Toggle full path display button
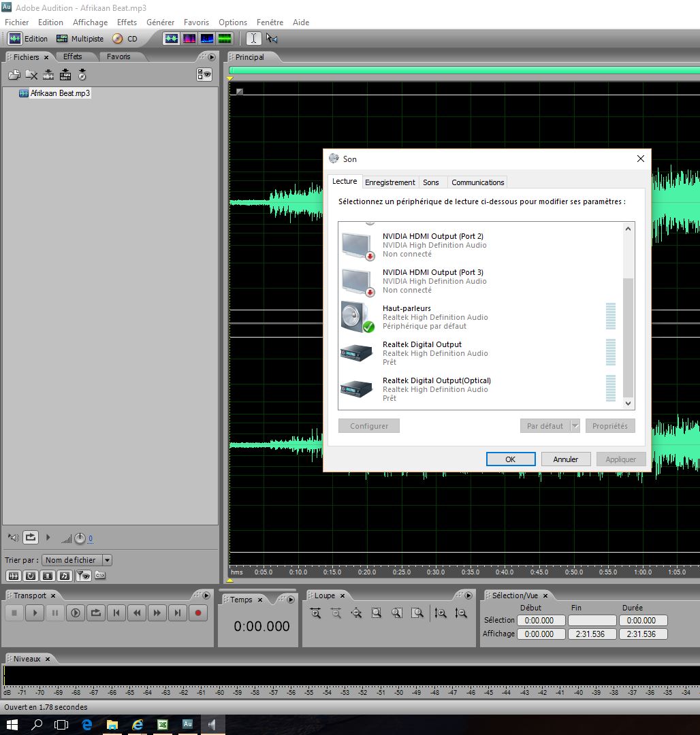The height and width of the screenshot is (735, 700). click(x=100, y=575)
